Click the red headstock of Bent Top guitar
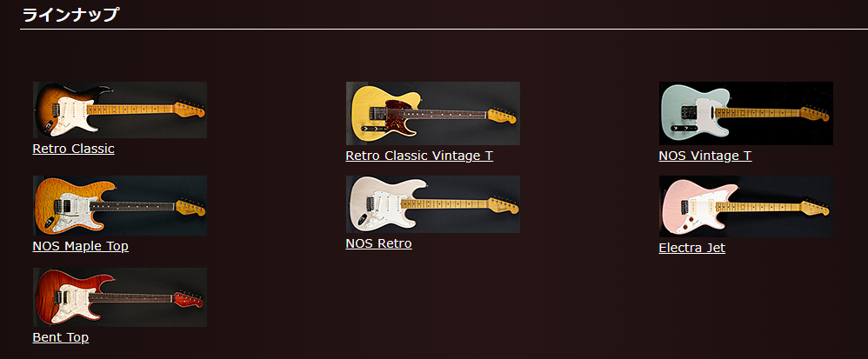 [188, 299]
